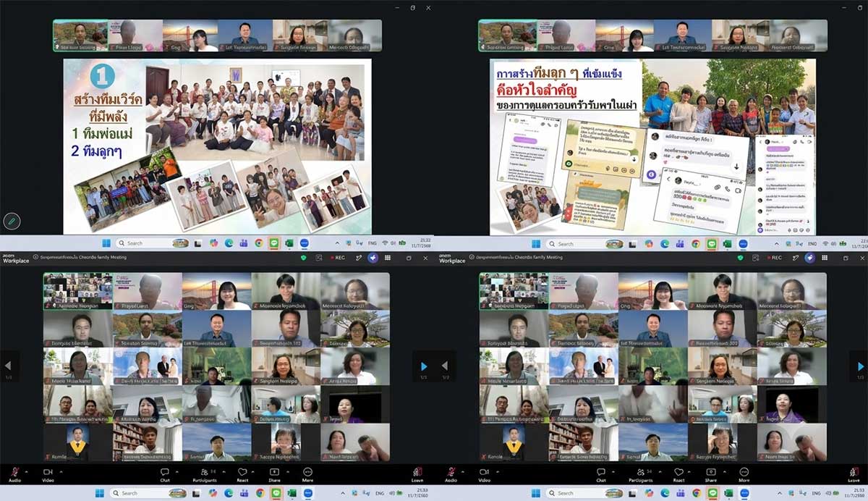Open React menu in lower-left Zoom window
Screen dimensions: 868x501
coord(242,474)
